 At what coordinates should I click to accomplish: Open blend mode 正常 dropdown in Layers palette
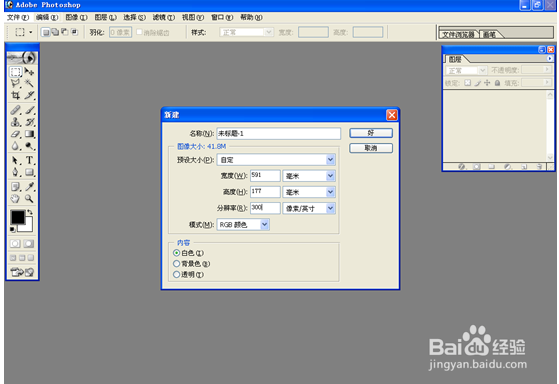482,70
